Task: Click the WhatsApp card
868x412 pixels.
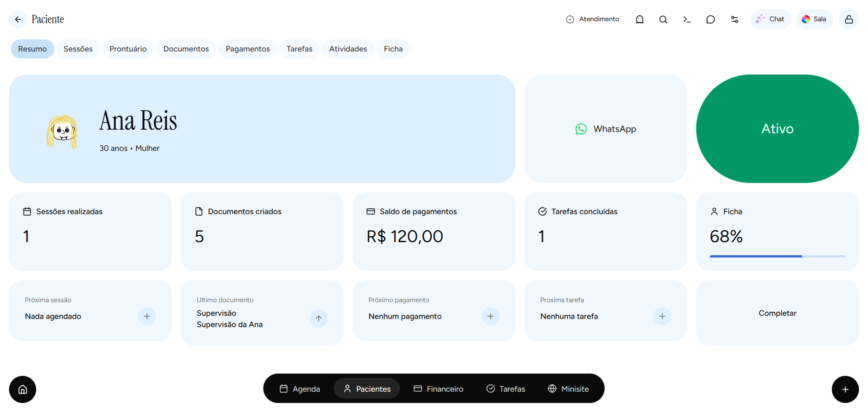Action: pos(606,129)
